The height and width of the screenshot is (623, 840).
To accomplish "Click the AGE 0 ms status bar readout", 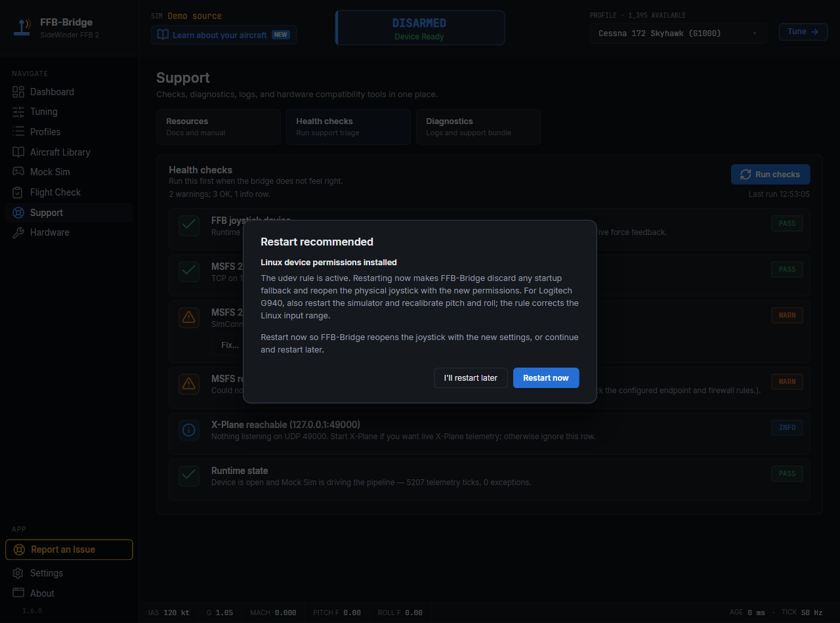I will 747,612.
